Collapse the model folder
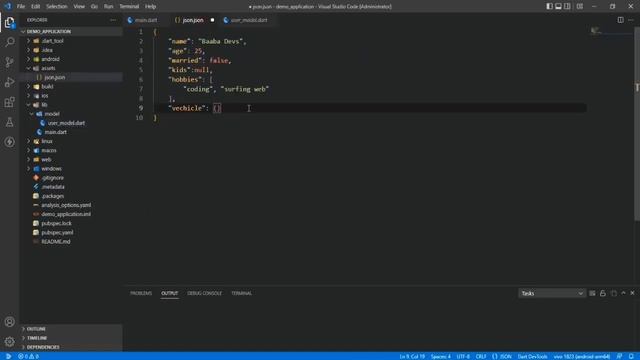640x360 pixels. point(71,114)
